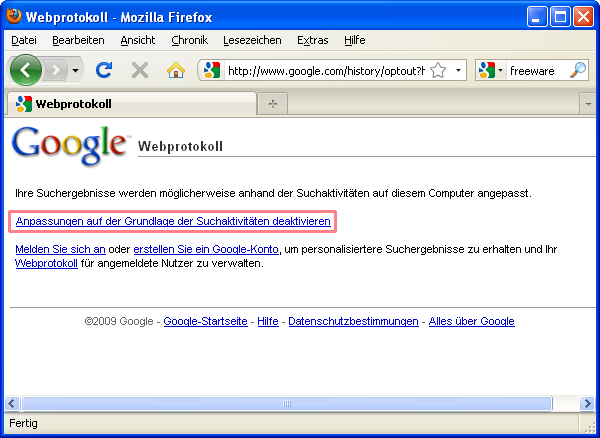Click the Firefox icon in title bar
This screenshot has width=600, height=438.
[14, 16]
